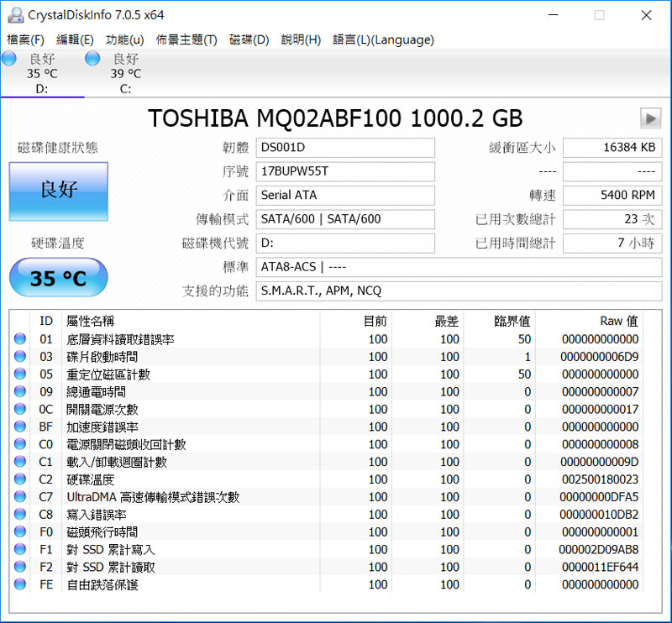Click the buffer size field 16384 KB

[612, 148]
